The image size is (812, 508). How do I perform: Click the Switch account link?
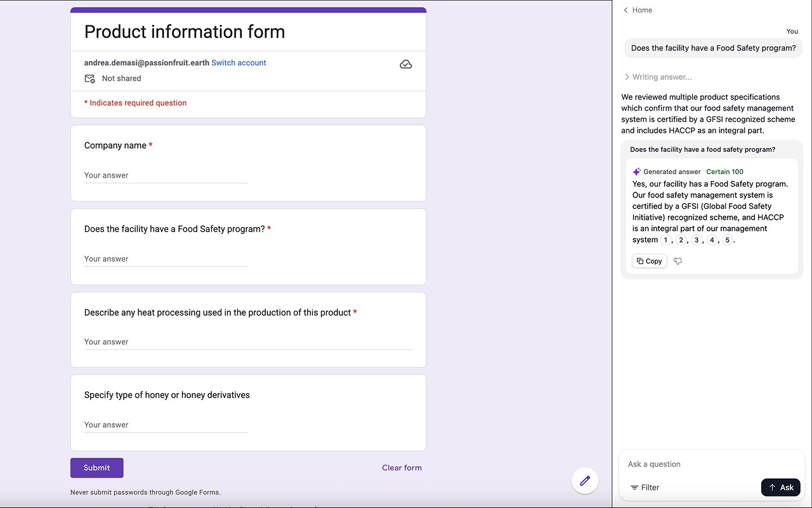(x=239, y=63)
